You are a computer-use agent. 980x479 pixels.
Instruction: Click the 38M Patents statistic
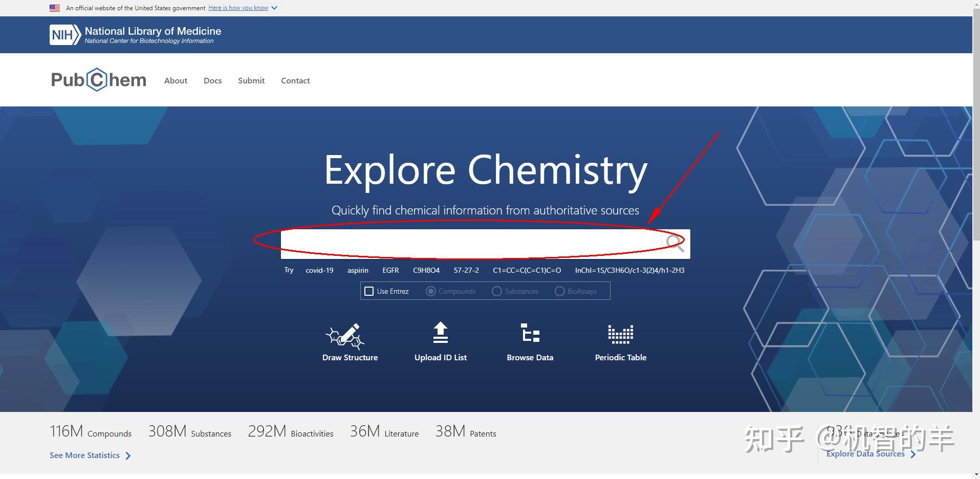pos(466,432)
